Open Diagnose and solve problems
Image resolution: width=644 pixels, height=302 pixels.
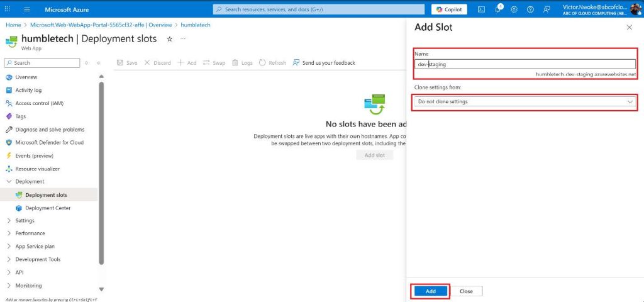click(x=49, y=130)
